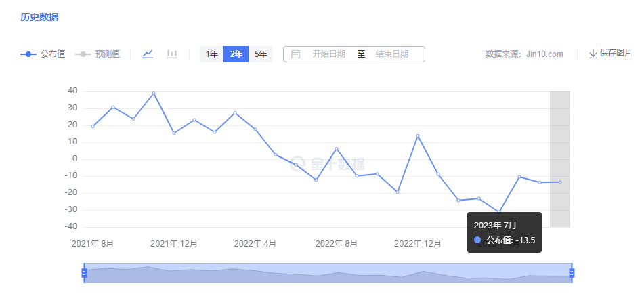Click middle of the timeline zoom bar

328,273
